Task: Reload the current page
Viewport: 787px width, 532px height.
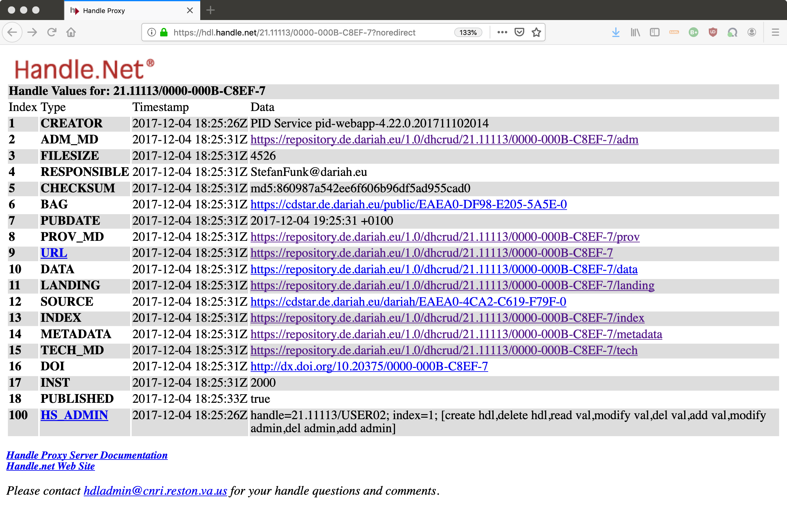Action: (x=52, y=32)
